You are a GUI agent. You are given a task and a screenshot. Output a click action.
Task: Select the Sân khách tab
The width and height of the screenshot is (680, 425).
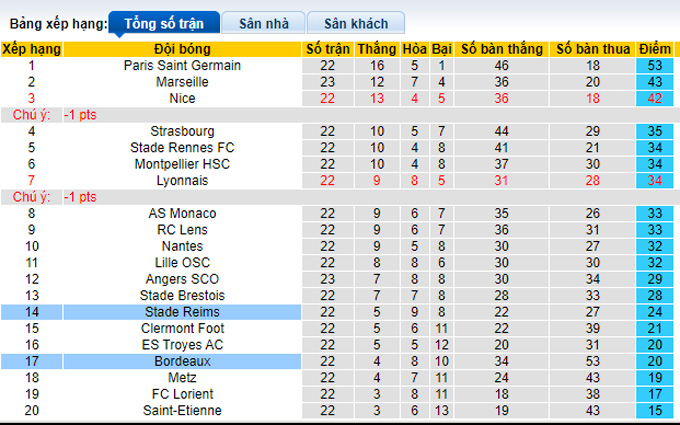pyautogui.click(x=355, y=23)
